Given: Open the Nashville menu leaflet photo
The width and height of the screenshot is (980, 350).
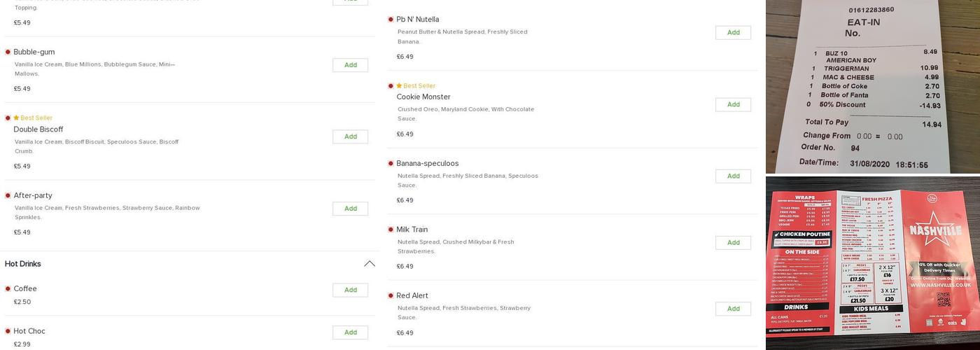Looking at the screenshot, I should [x=872, y=262].
